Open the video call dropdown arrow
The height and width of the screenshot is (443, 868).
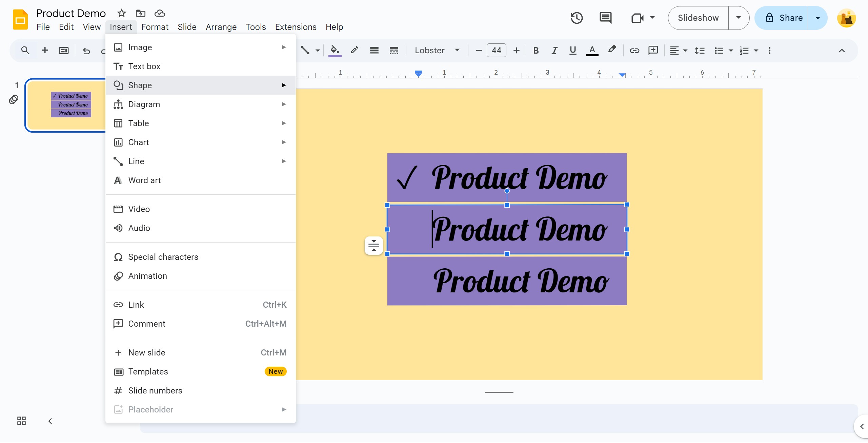coord(652,18)
